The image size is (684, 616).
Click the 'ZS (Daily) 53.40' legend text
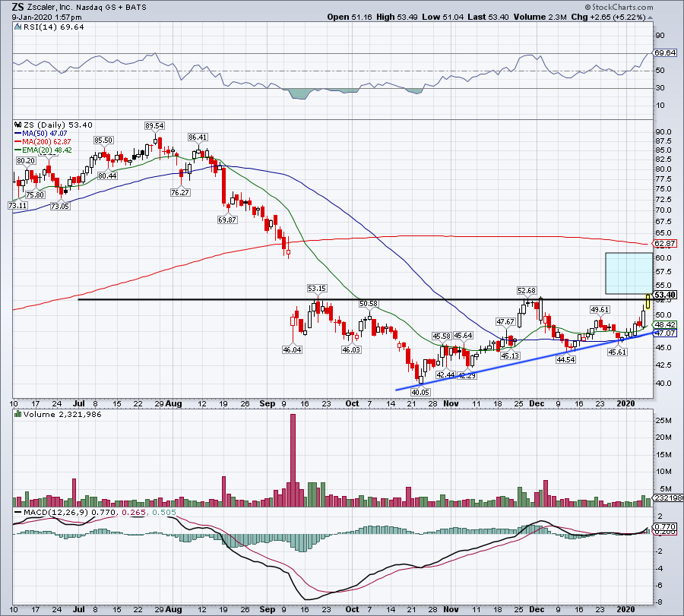coord(58,125)
